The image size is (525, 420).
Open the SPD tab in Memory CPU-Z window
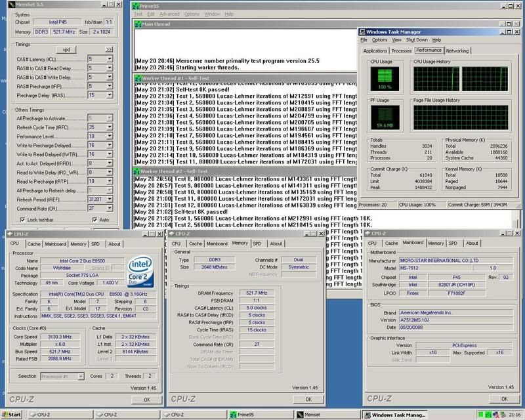tap(257, 243)
